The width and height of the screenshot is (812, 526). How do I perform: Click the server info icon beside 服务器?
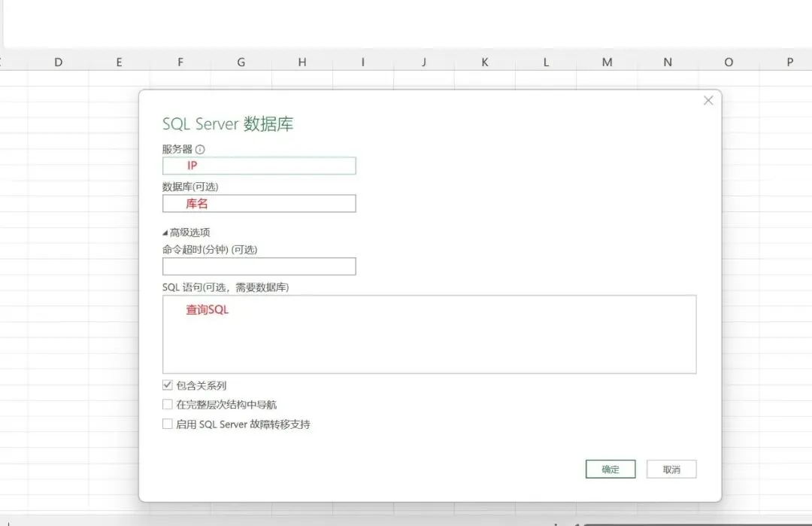pos(200,149)
